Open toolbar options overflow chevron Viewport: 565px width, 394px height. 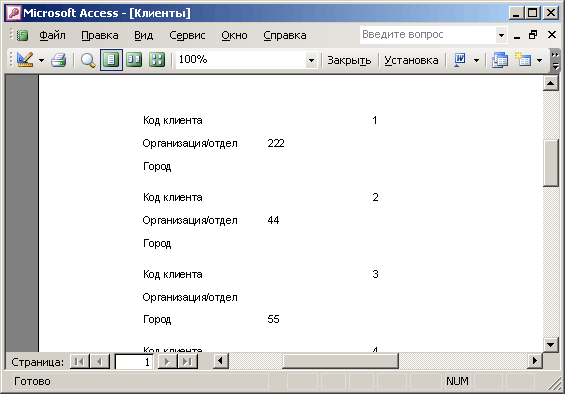tap(555, 60)
